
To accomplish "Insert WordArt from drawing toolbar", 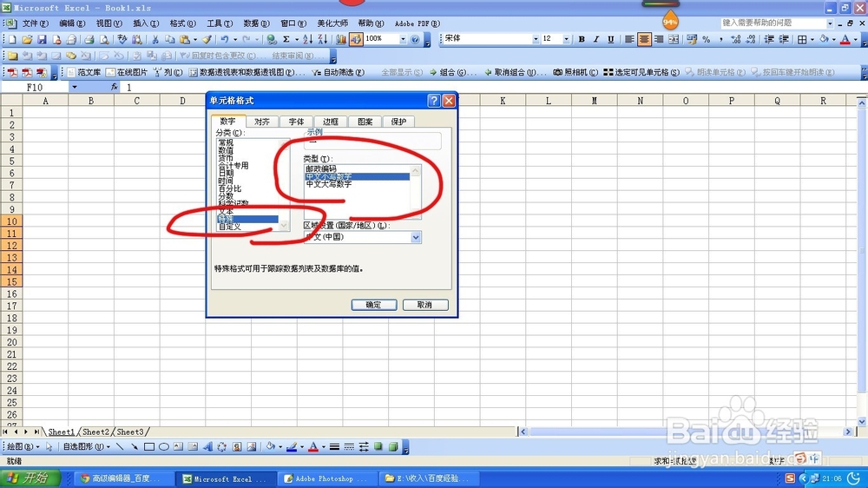I will pos(207,447).
